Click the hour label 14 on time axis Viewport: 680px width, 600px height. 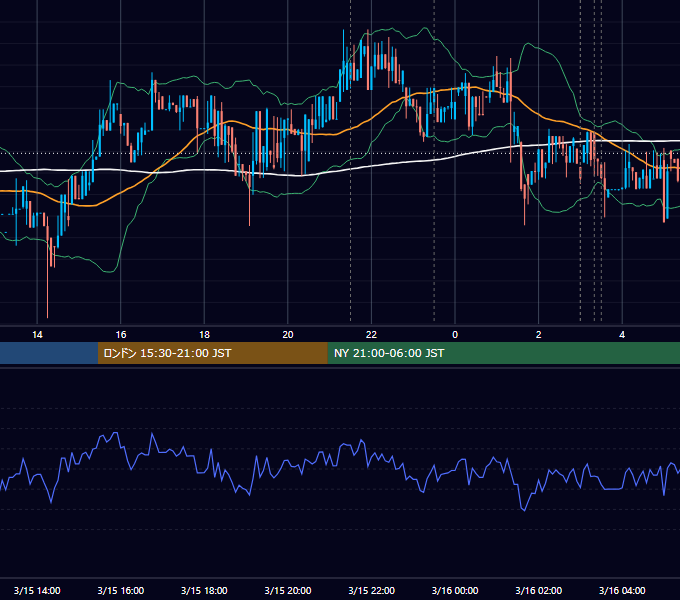tap(37, 335)
